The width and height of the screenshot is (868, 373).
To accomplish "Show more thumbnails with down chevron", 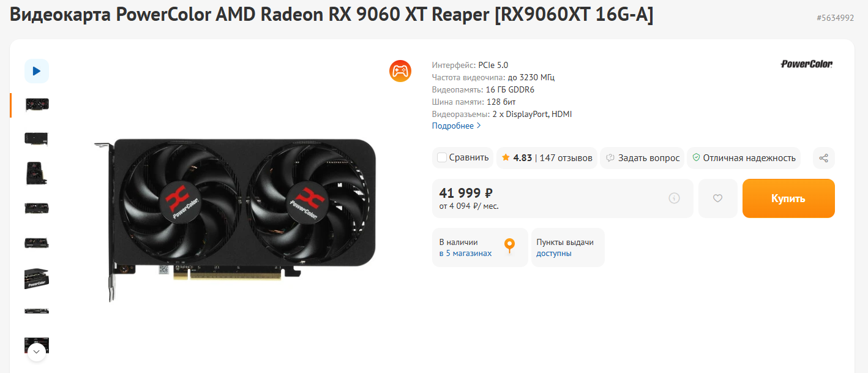I will (x=36, y=352).
